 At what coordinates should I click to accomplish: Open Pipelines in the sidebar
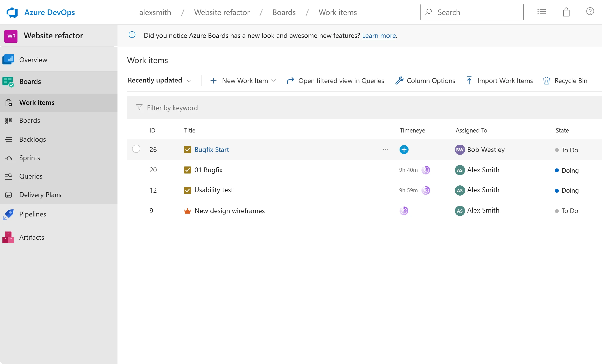[59, 214]
